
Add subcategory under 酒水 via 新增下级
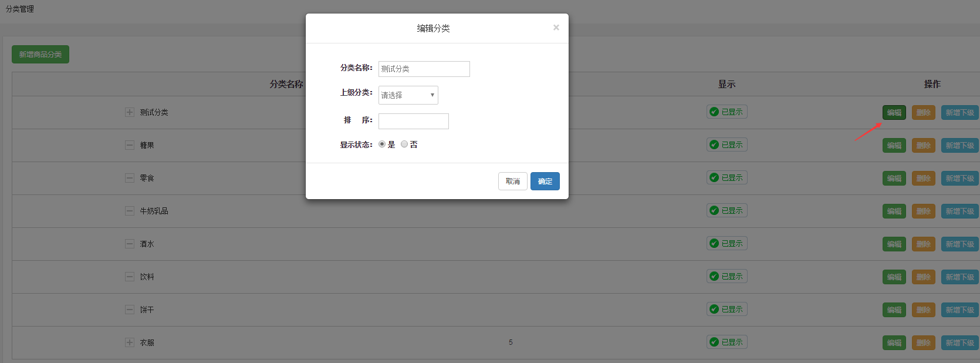click(960, 244)
